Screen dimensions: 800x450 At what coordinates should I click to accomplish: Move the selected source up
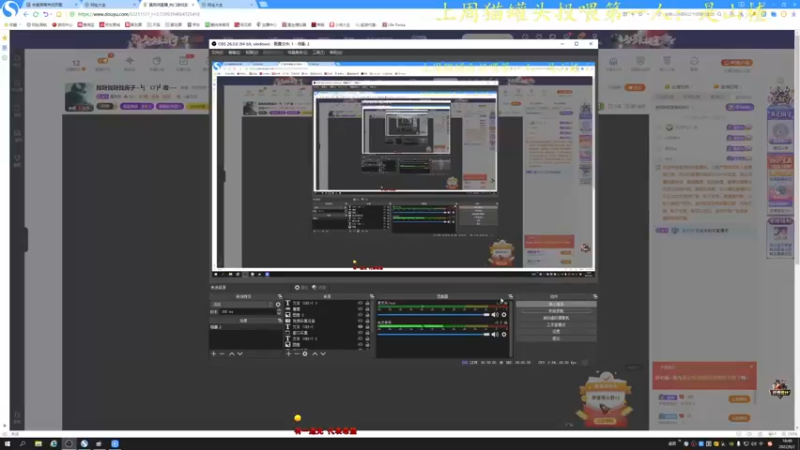tap(315, 354)
